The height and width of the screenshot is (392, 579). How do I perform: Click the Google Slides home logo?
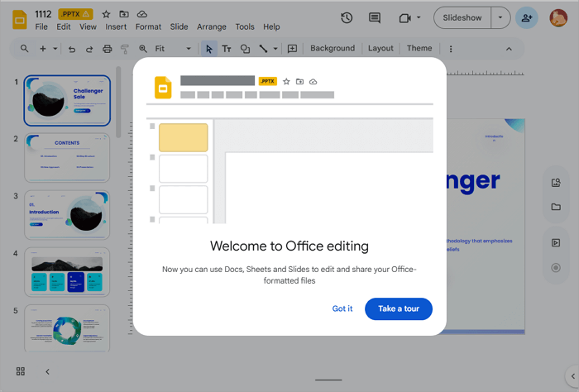click(20, 20)
